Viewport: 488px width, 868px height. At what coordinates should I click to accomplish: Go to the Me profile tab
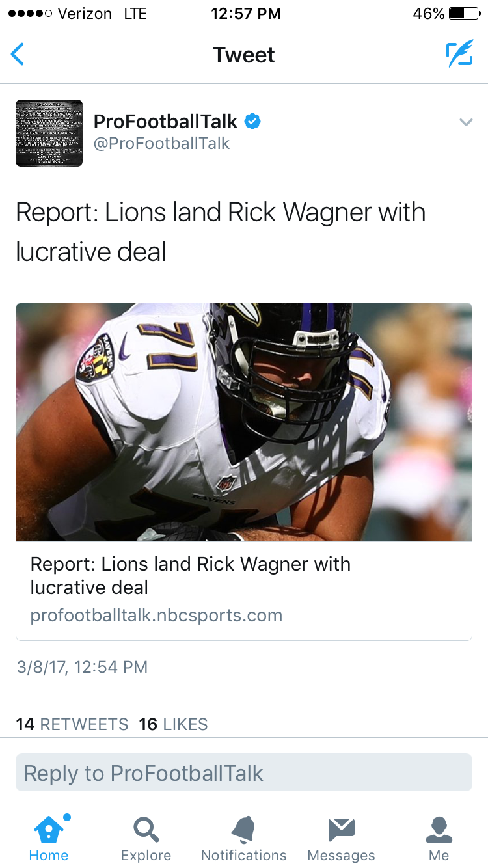click(x=439, y=838)
